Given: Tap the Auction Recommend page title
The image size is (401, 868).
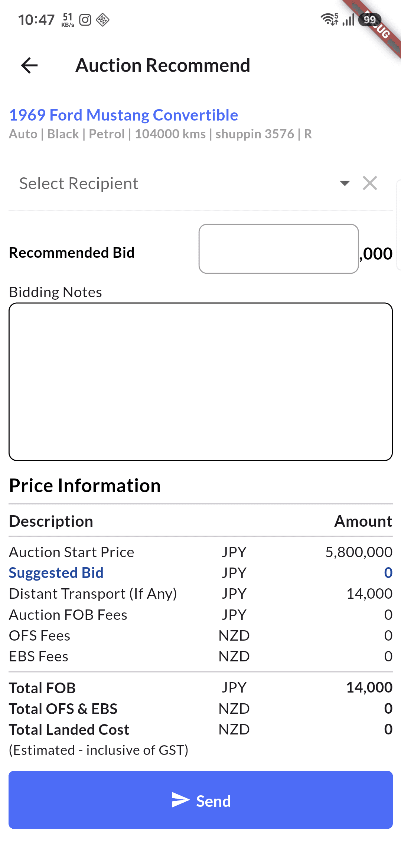Looking at the screenshot, I should click(163, 65).
